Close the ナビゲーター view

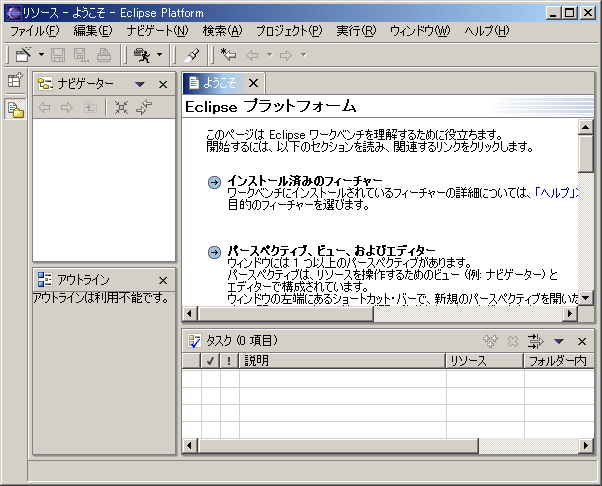[x=163, y=84]
